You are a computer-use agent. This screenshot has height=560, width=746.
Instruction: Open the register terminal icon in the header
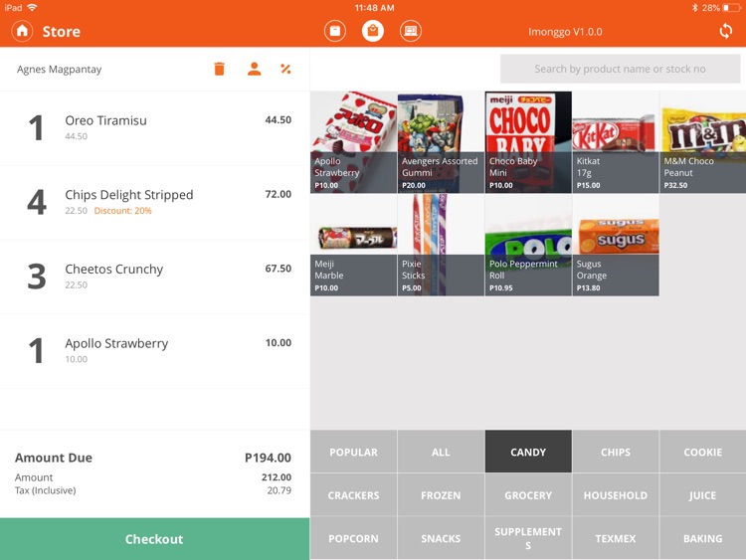(410, 32)
